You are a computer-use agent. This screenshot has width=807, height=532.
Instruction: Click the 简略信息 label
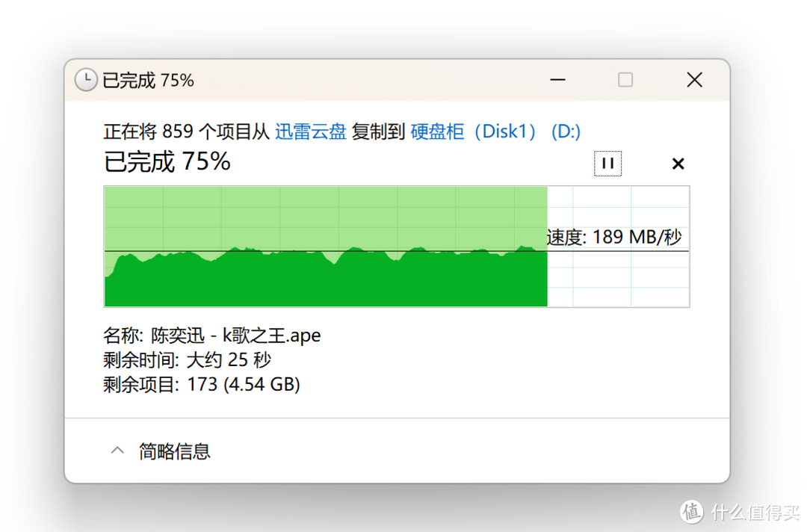(175, 451)
